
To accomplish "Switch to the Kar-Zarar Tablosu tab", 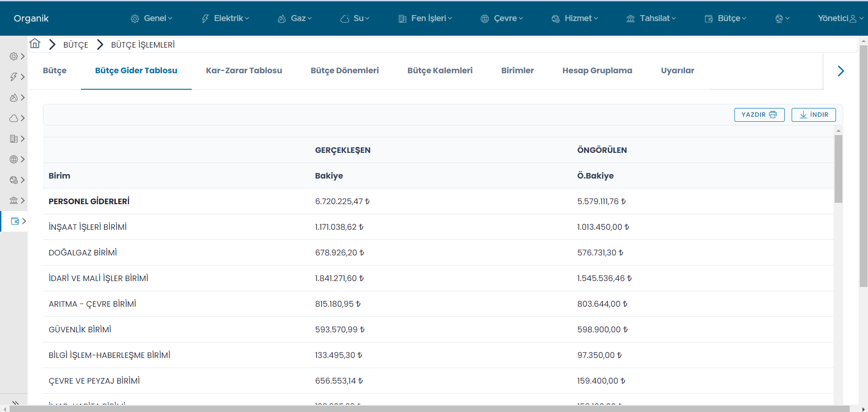I will (244, 70).
